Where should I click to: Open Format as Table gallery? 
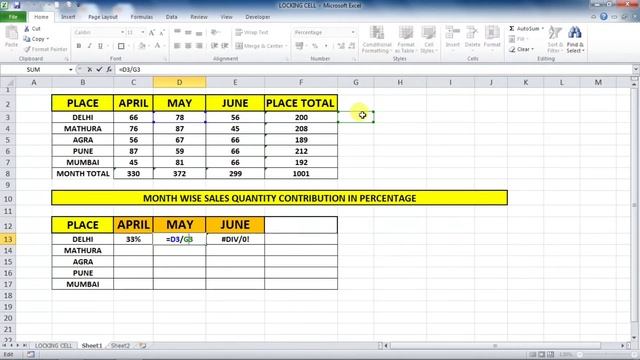click(x=405, y=39)
